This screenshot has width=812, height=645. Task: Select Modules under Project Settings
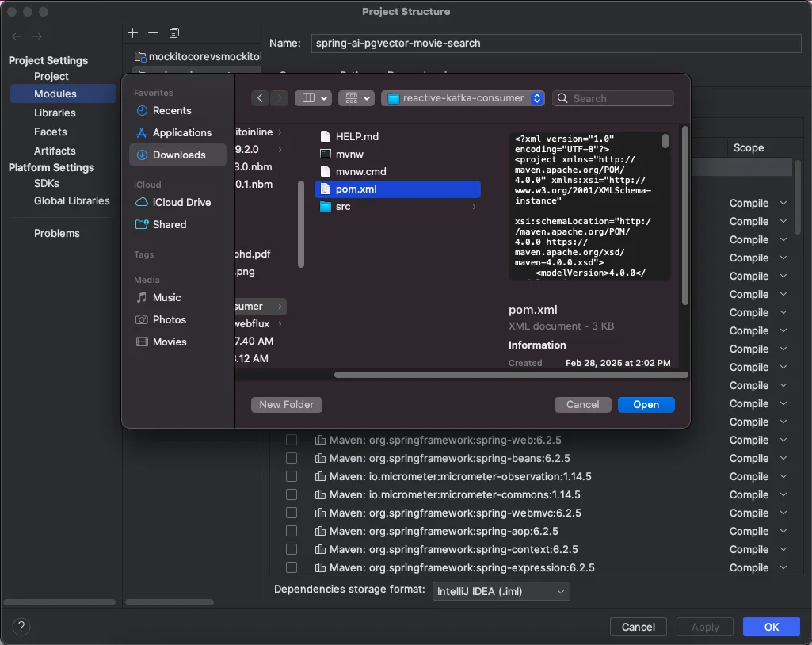(63, 94)
